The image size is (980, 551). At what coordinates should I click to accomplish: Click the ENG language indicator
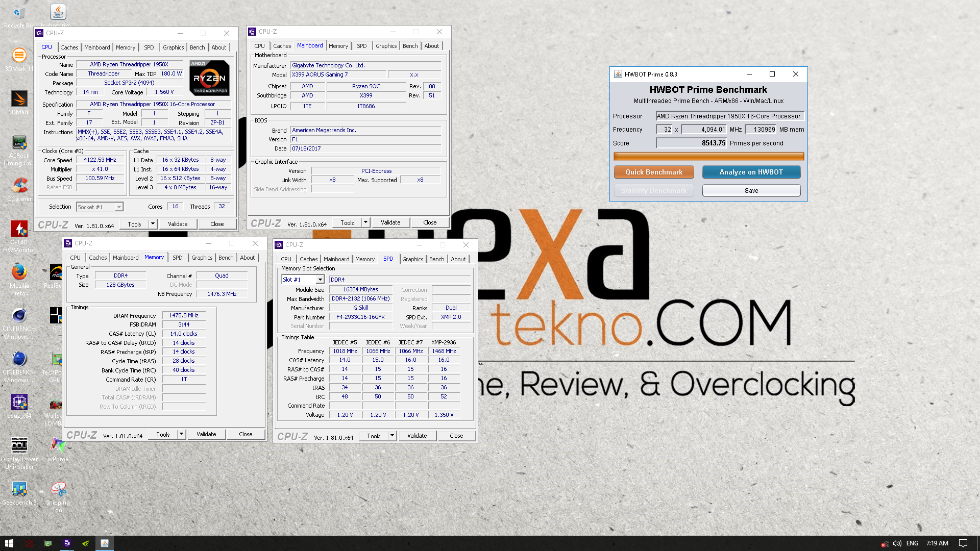[912, 543]
